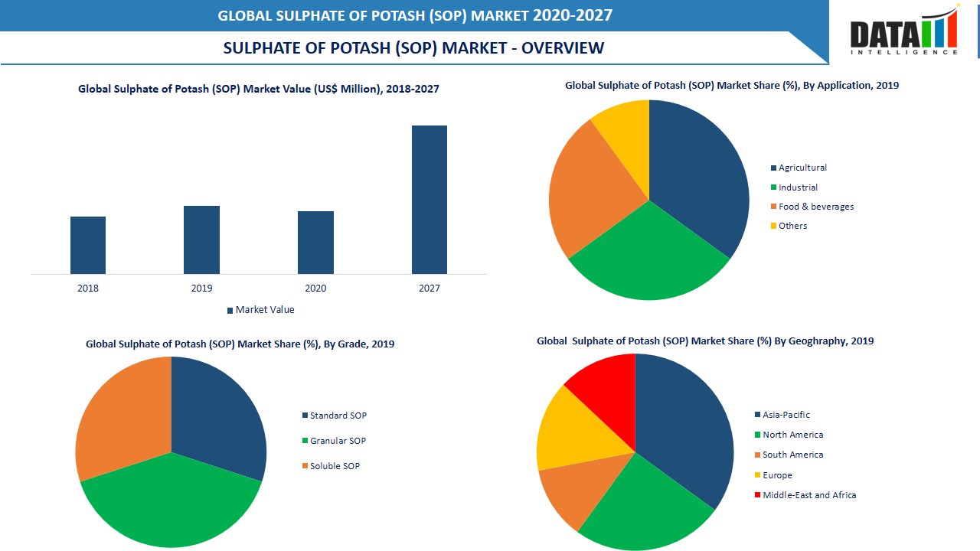Select the Standard SOP legend marker
The image size is (980, 551).
[303, 416]
